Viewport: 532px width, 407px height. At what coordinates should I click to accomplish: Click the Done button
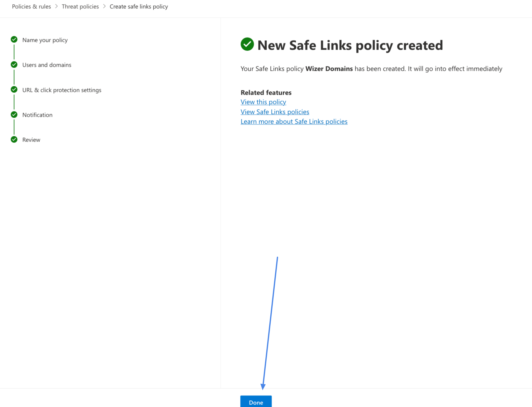[x=256, y=402]
